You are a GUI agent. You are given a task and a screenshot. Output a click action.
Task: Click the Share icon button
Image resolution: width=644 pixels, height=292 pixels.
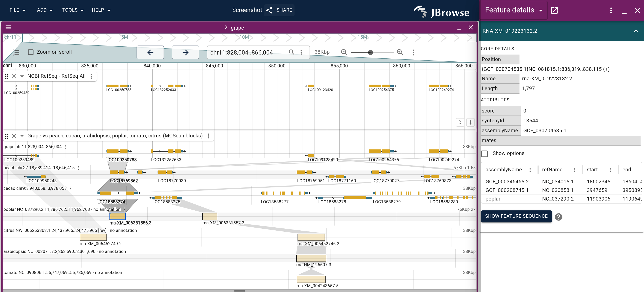pos(279,10)
